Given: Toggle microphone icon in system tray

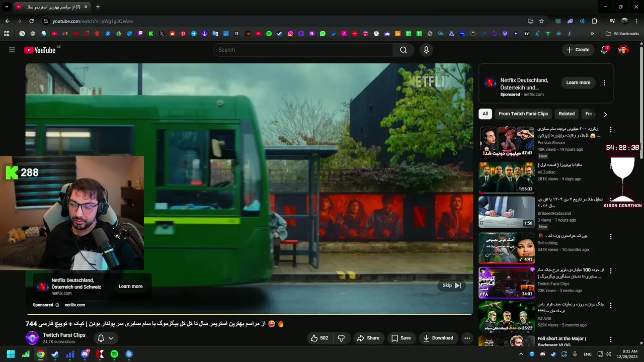Looking at the screenshot, I should pyautogui.click(x=575, y=354).
